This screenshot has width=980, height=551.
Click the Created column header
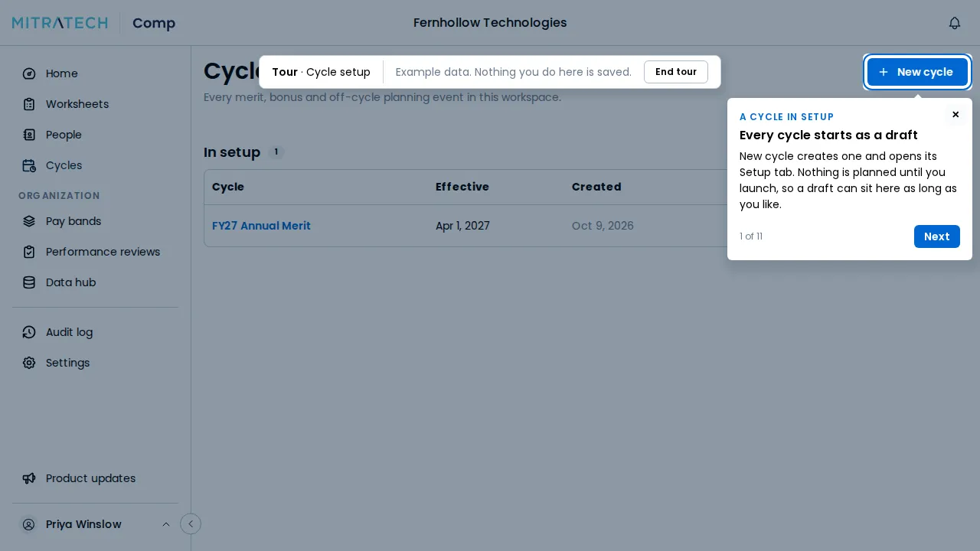point(596,187)
